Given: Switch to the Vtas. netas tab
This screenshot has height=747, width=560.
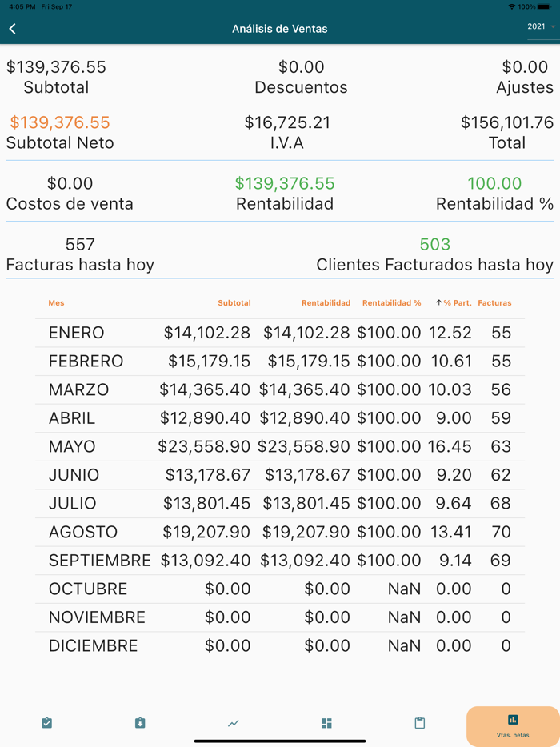Looking at the screenshot, I should click(512, 726).
